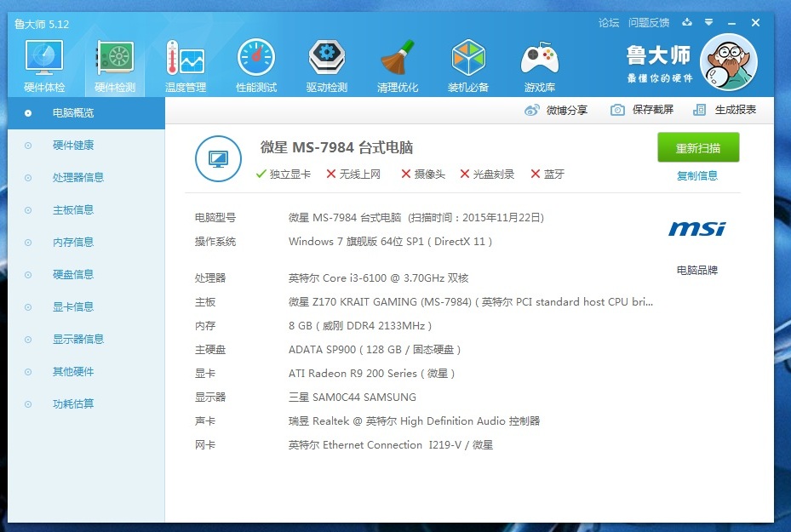Open 问题反馈 feedback link

point(649,23)
